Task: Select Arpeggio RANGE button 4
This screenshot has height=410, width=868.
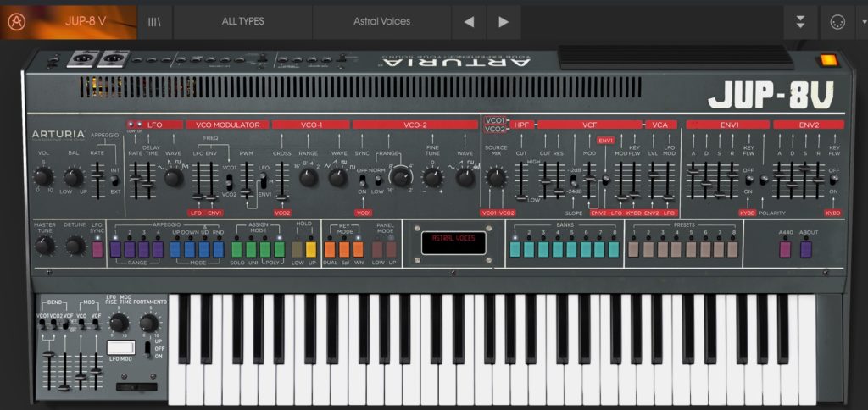Action: click(x=159, y=250)
